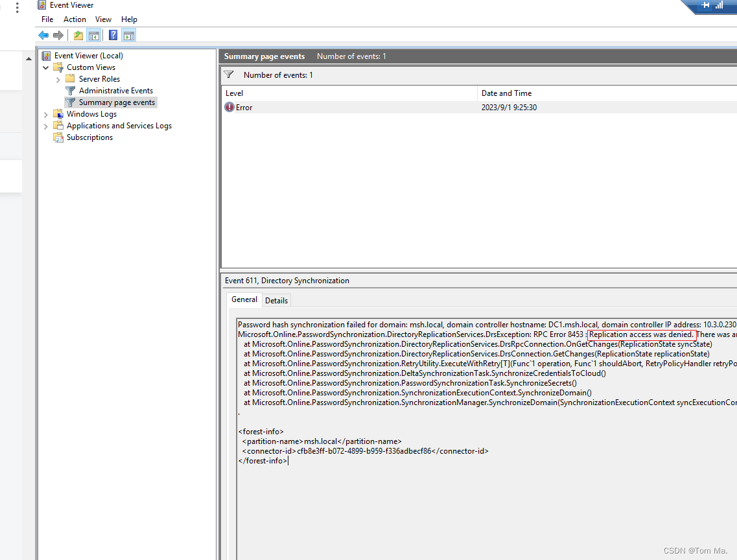Select Subscriptions tree item
This screenshot has height=560, width=737.
pos(89,137)
